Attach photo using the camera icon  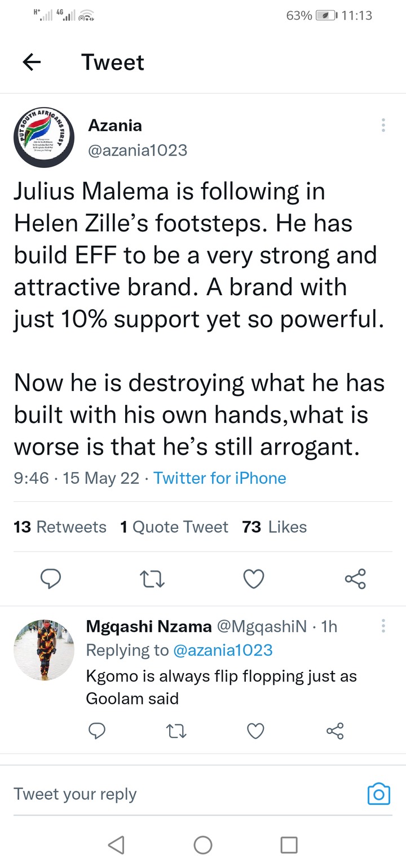point(379,794)
